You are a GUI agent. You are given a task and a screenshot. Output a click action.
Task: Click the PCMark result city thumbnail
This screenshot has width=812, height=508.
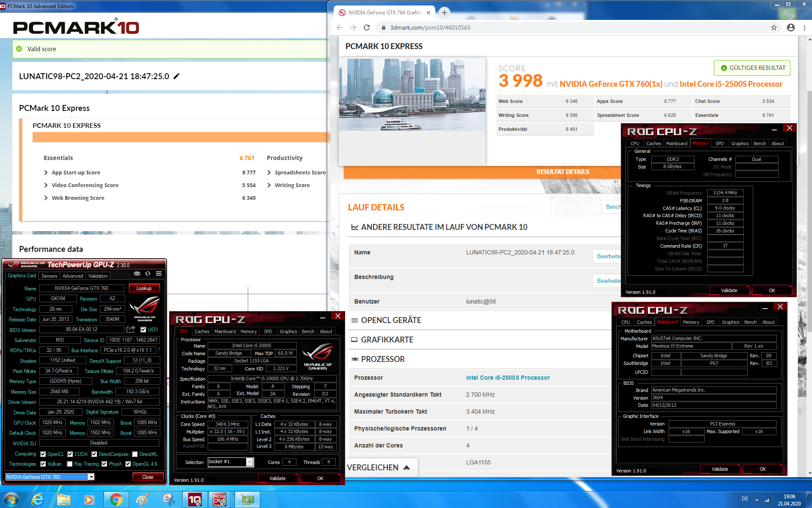[x=412, y=95]
